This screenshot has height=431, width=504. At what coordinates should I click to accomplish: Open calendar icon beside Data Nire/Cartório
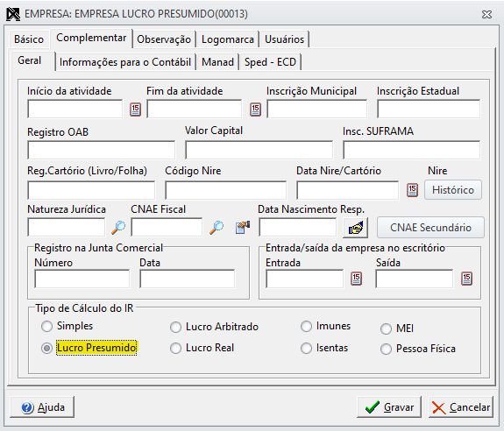tap(412, 190)
